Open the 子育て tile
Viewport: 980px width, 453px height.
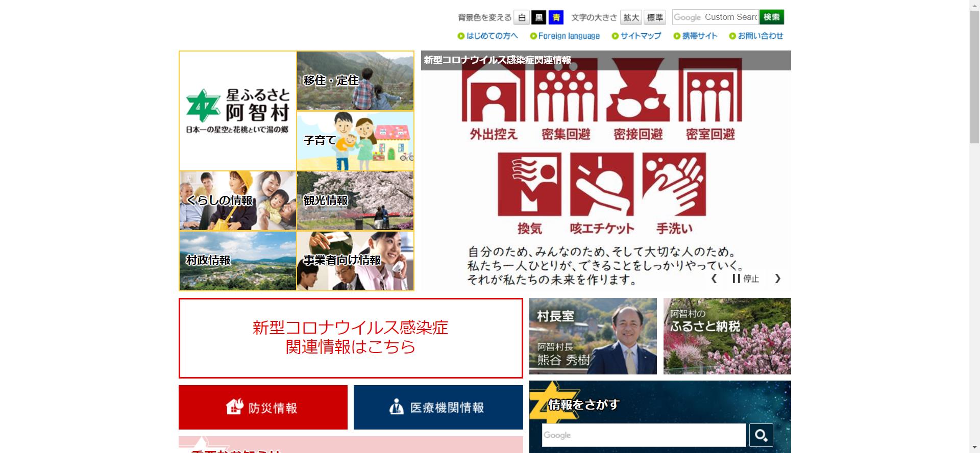coord(355,141)
